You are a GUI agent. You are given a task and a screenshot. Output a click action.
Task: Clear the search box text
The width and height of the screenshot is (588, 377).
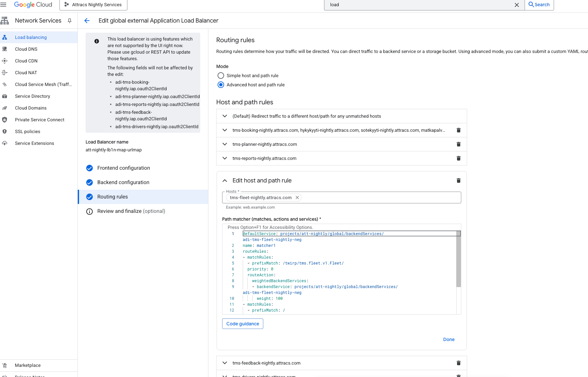coord(517,5)
